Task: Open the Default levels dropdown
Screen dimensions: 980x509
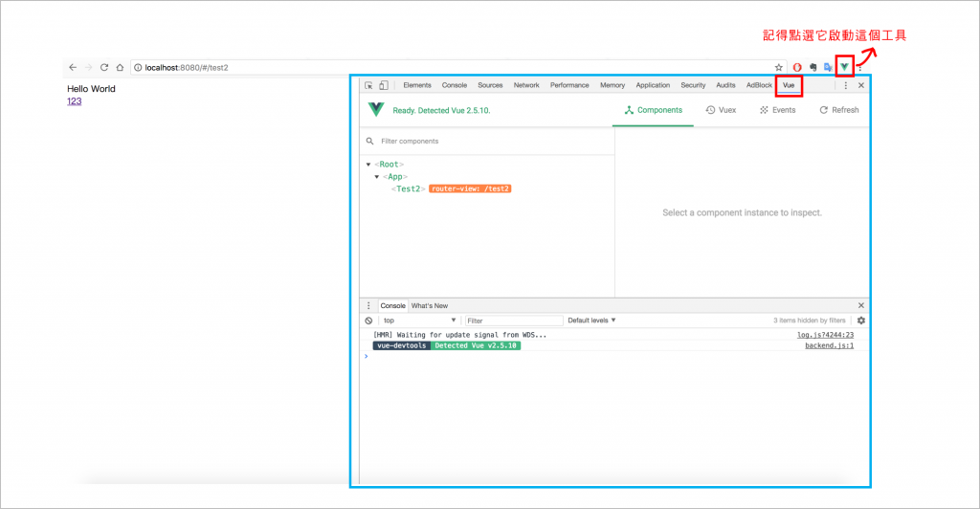Action: [591, 321]
